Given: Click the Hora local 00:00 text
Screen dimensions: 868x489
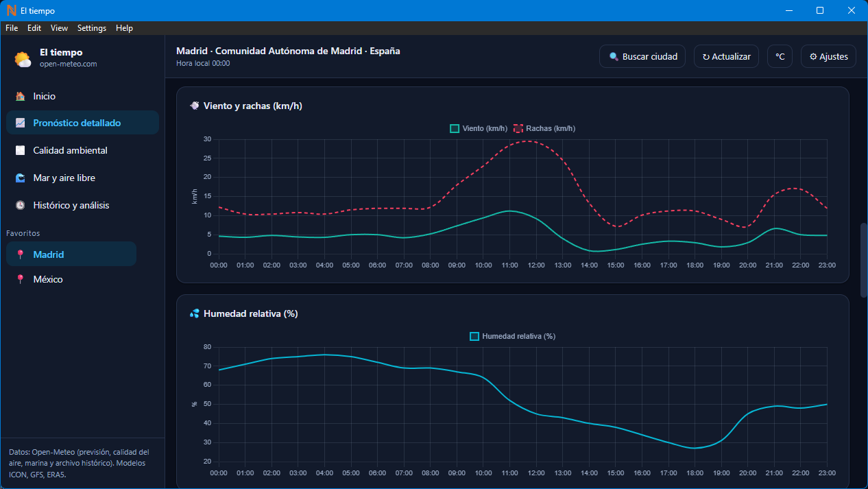Looking at the screenshot, I should point(203,63).
